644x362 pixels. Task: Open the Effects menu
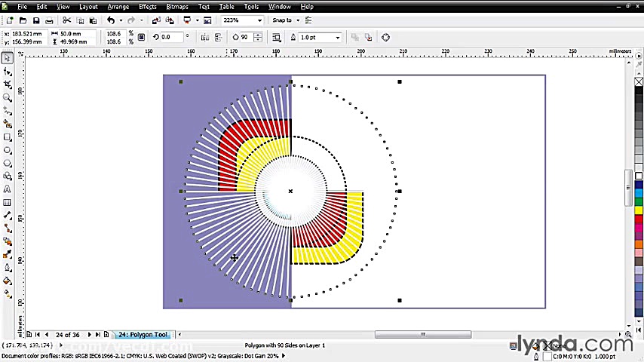click(148, 7)
